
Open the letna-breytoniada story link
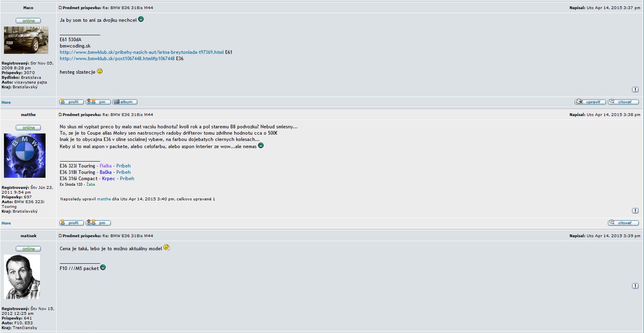[142, 52]
